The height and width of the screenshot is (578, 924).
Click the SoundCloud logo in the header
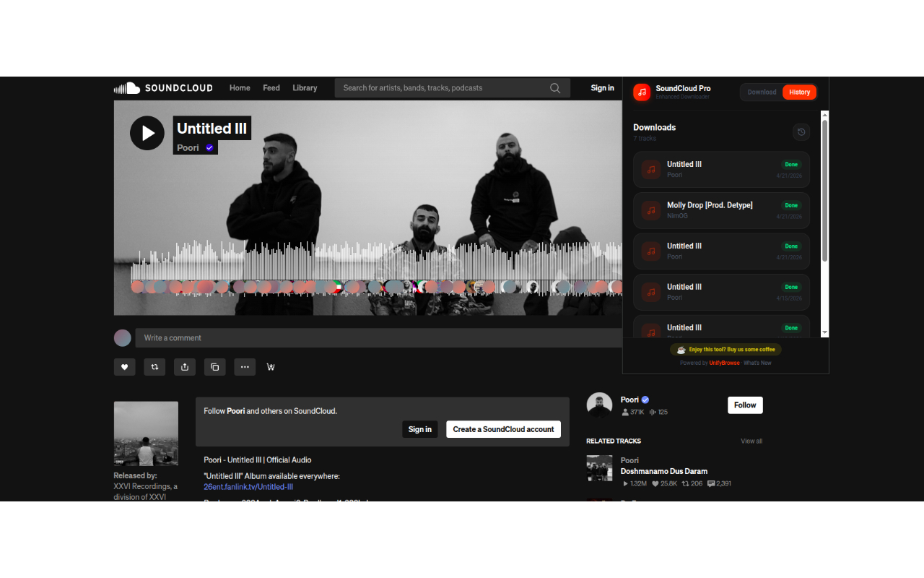pos(163,88)
